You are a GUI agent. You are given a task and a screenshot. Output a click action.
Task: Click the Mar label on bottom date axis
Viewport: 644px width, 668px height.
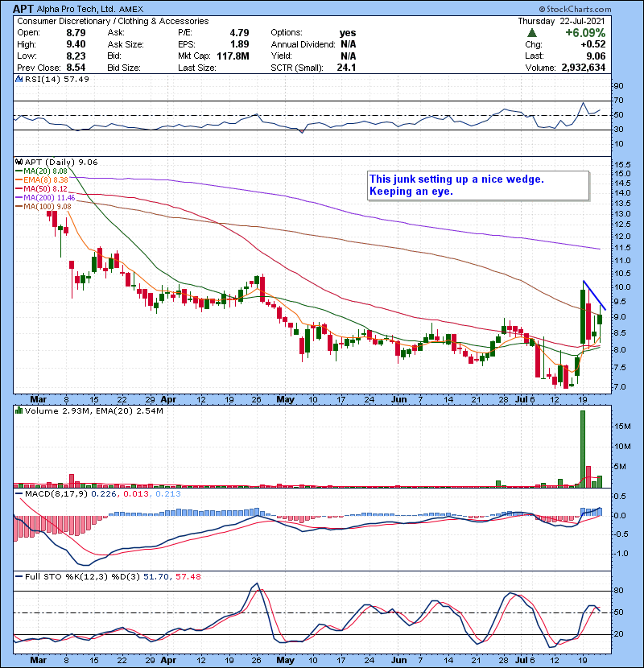click(39, 660)
